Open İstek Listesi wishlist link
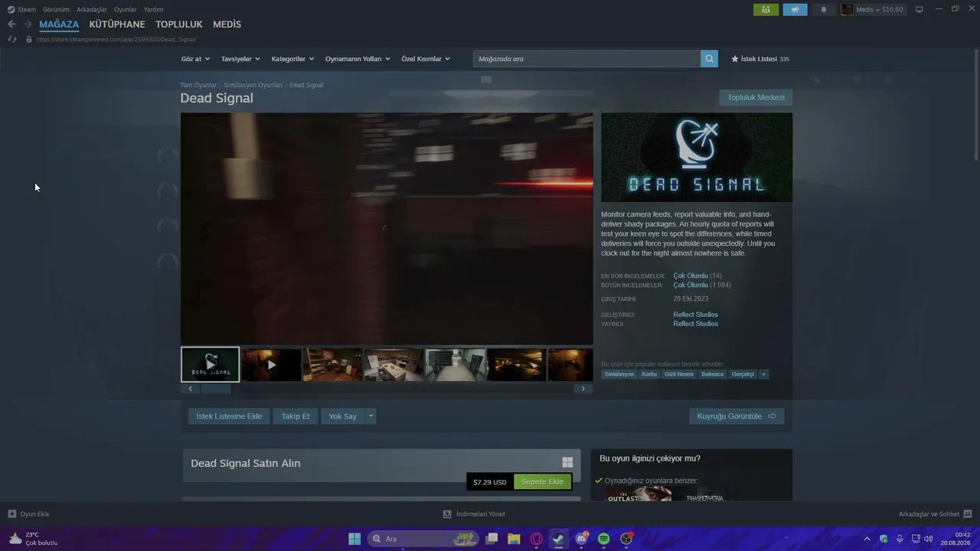 pyautogui.click(x=760, y=59)
